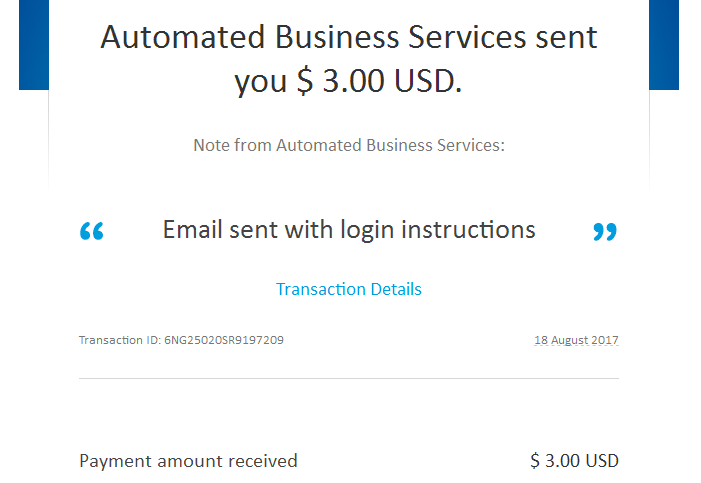Click the note 'Email sent with login instructions'
The image size is (701, 483).
[349, 230]
